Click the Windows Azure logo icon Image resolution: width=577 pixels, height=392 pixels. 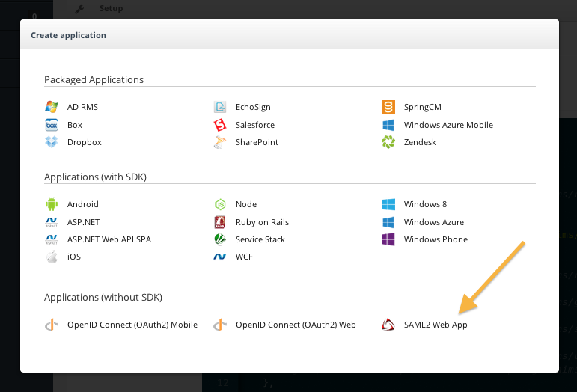coord(388,222)
